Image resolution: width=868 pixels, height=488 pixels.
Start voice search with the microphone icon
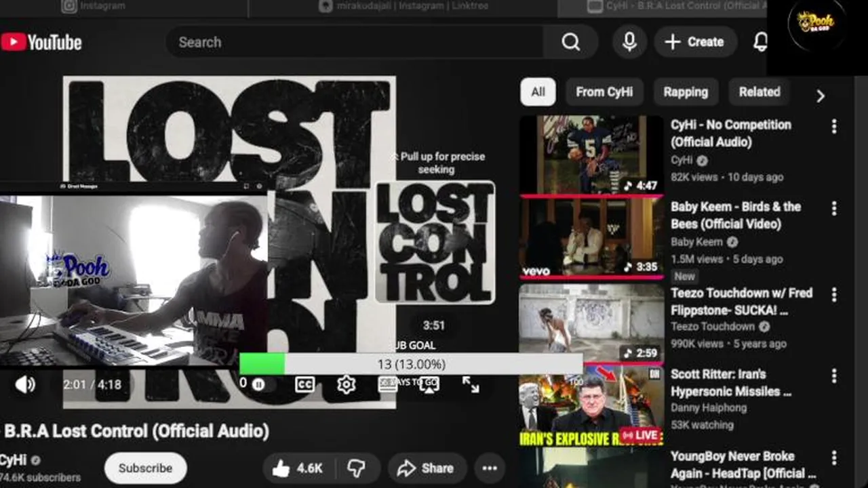(629, 42)
